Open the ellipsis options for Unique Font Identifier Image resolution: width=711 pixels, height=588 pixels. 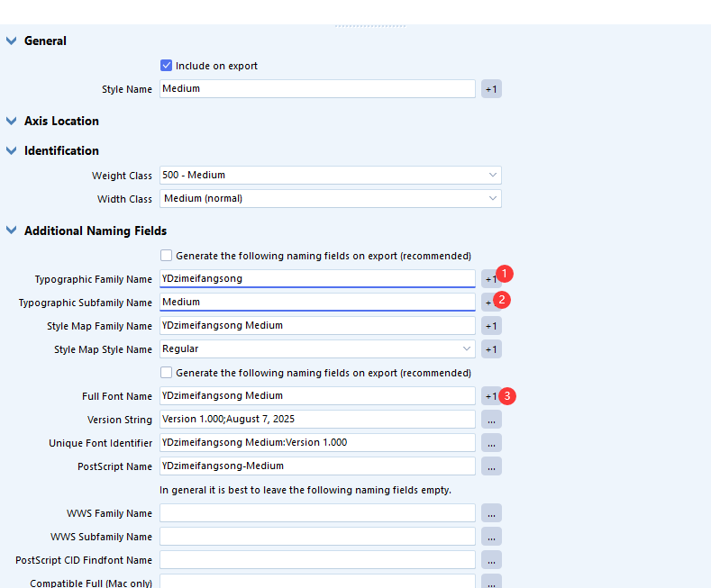coord(491,443)
